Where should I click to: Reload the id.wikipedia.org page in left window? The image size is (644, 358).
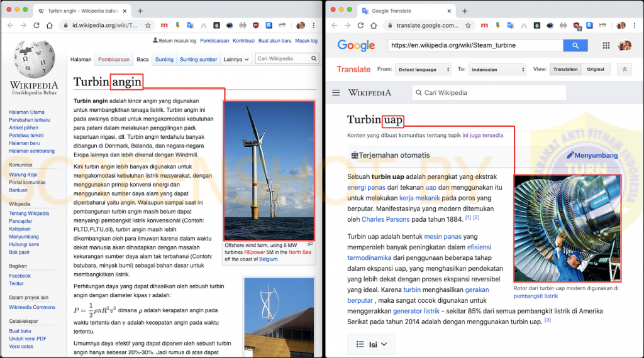pos(36,25)
